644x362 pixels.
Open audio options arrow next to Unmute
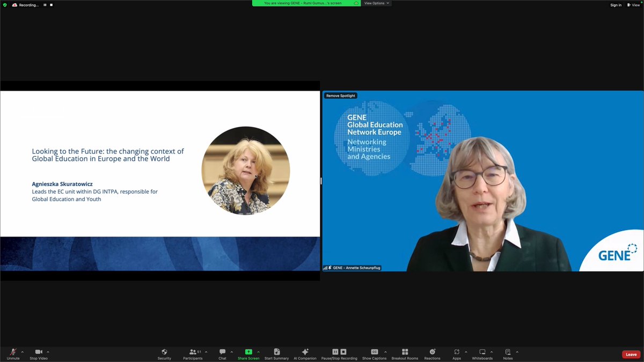click(23, 352)
